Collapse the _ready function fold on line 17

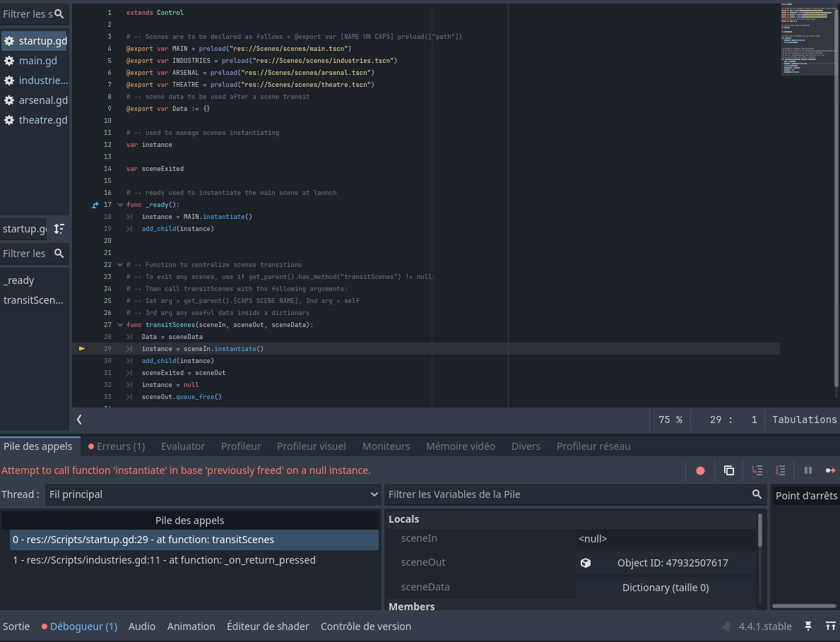click(119, 204)
